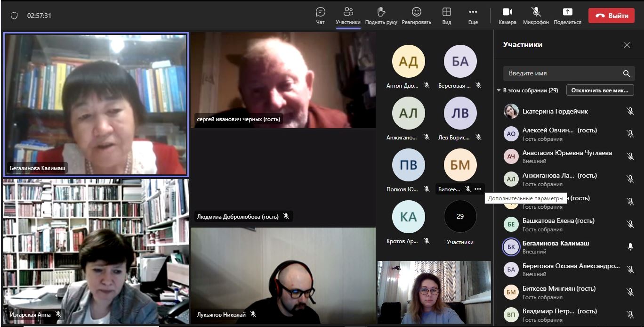
Task: Expand the 29 Участники overflow circle
Action: [x=460, y=216]
